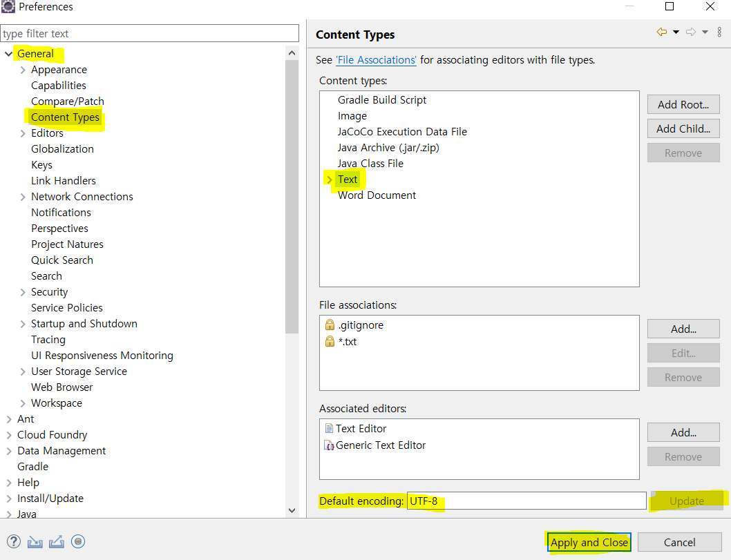Select the Generic Text Editor icon
The image size is (731, 560).
pos(329,445)
